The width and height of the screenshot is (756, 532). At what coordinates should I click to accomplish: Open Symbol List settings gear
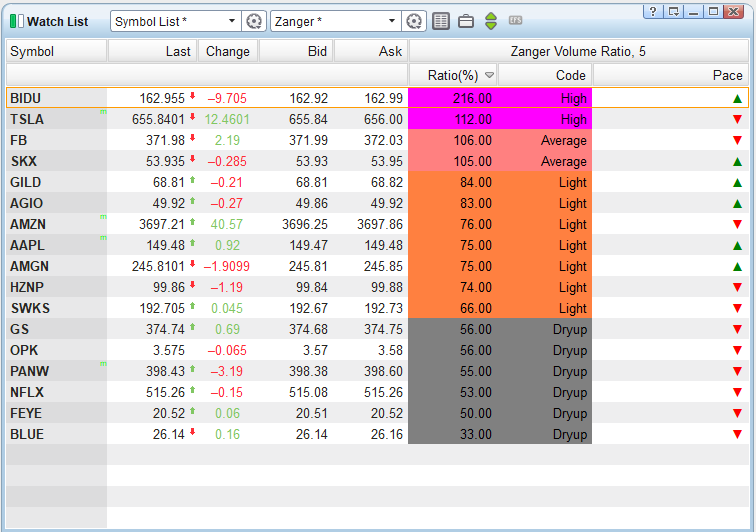click(254, 21)
